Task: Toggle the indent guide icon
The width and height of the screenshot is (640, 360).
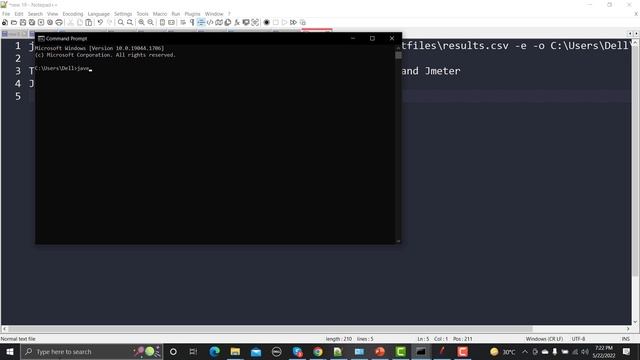Action: point(201,22)
